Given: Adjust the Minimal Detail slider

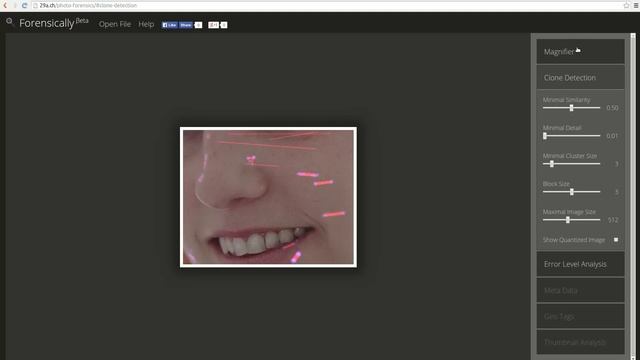Looking at the screenshot, I should tap(571, 136).
